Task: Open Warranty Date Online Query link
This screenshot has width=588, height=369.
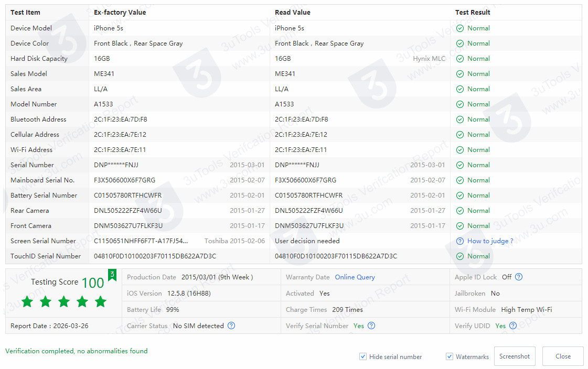Action: [x=355, y=277]
